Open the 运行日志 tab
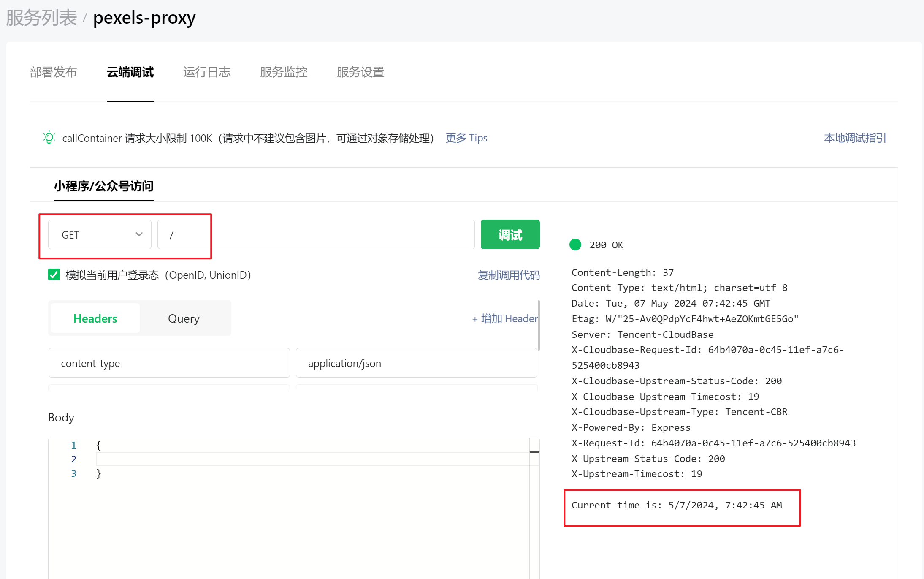This screenshot has width=924, height=579. point(207,72)
